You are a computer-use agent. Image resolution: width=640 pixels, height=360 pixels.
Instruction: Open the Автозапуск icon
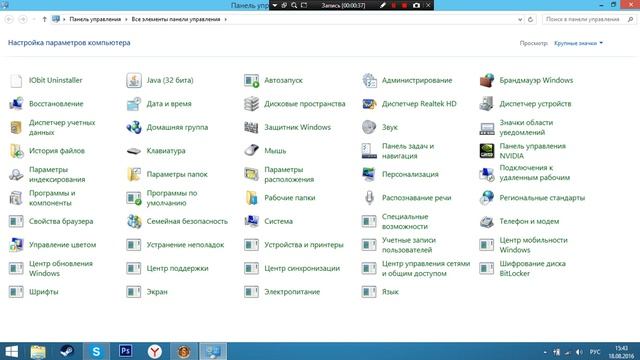click(x=251, y=80)
